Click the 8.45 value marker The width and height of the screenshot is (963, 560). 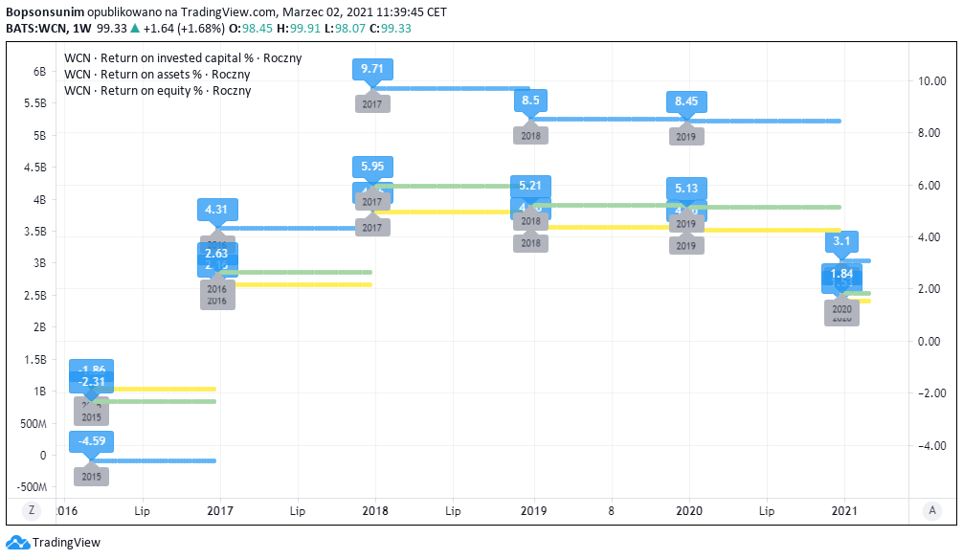pos(686,101)
